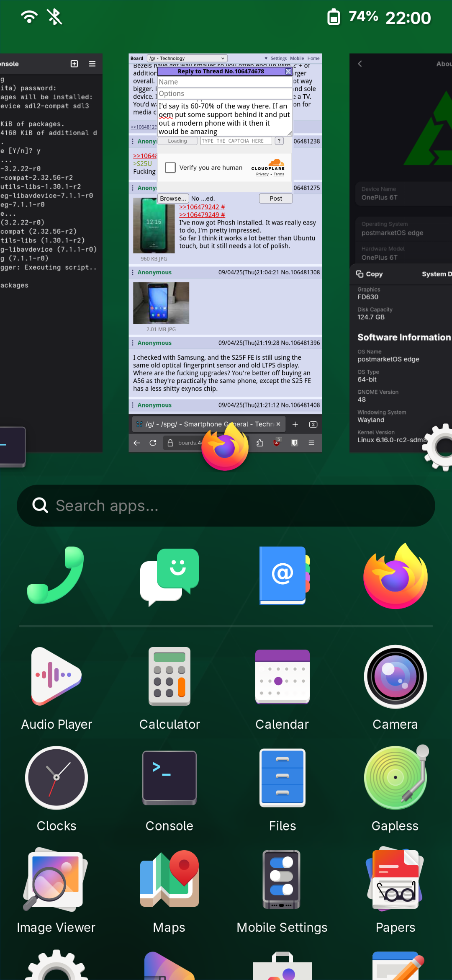This screenshot has height=980, width=452.
Task: Open Firefox hamburger menu
Action: [311, 443]
